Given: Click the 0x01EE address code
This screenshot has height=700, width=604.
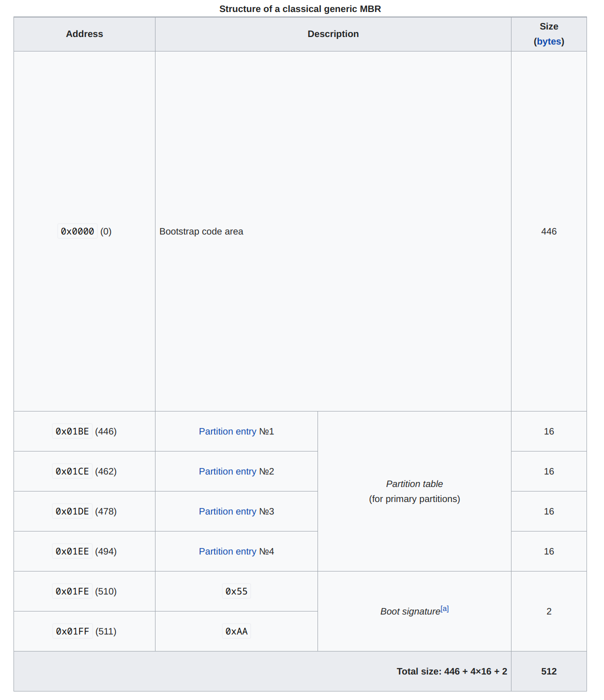Looking at the screenshot, I should tap(72, 551).
